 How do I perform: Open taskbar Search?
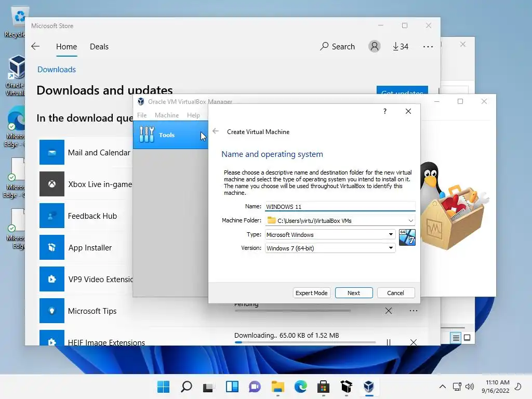(187, 387)
